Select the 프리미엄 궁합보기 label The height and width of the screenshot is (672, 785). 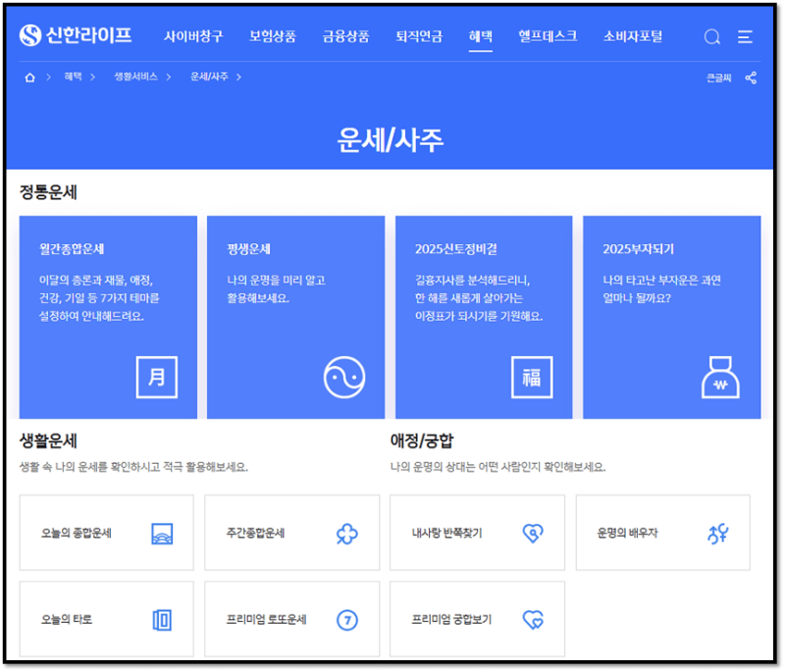[451, 620]
